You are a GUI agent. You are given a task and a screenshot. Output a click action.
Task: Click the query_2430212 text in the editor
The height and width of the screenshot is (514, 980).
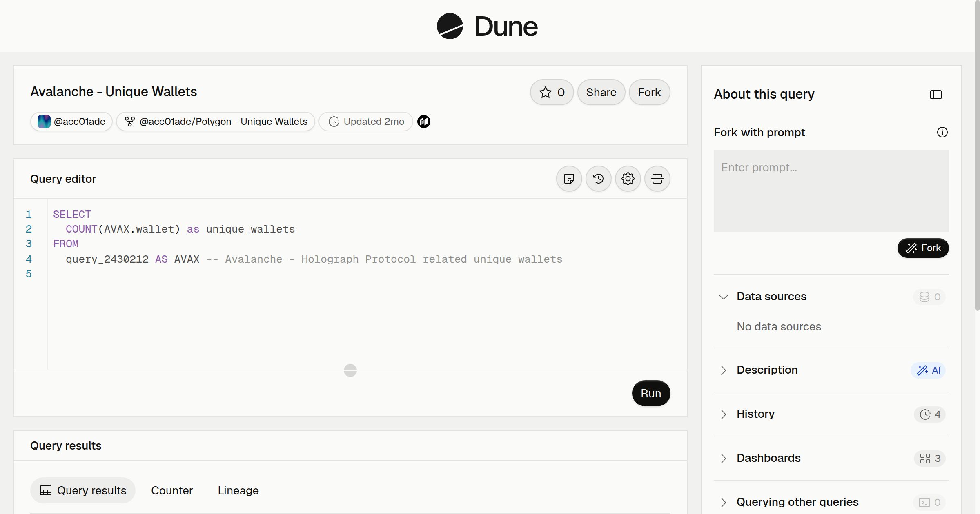pyautogui.click(x=107, y=259)
